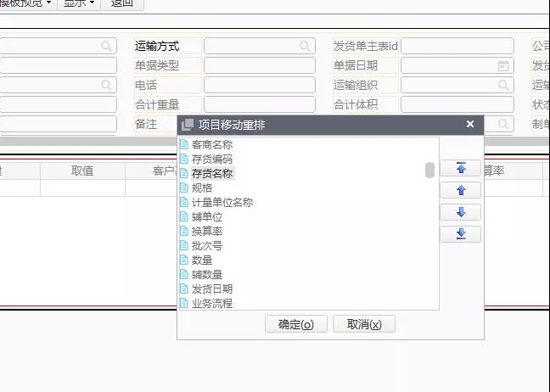Click the dialog list scrollbar thumb

click(430, 170)
